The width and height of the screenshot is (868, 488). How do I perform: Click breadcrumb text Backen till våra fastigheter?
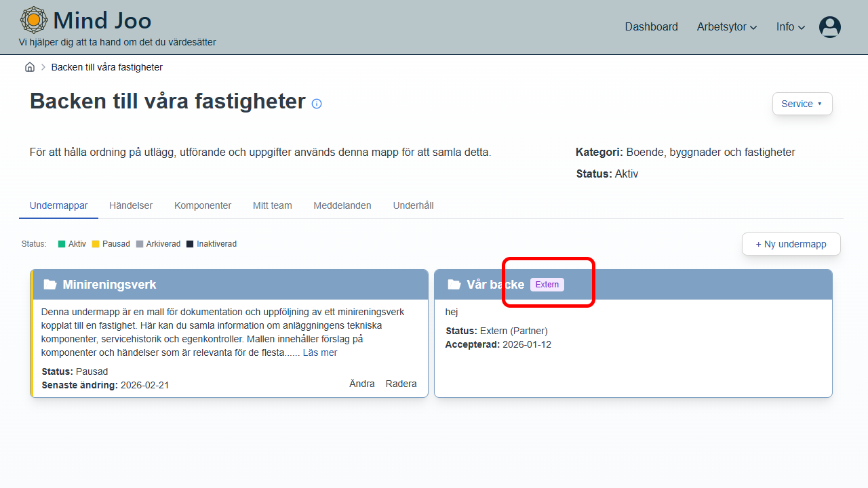click(x=107, y=67)
